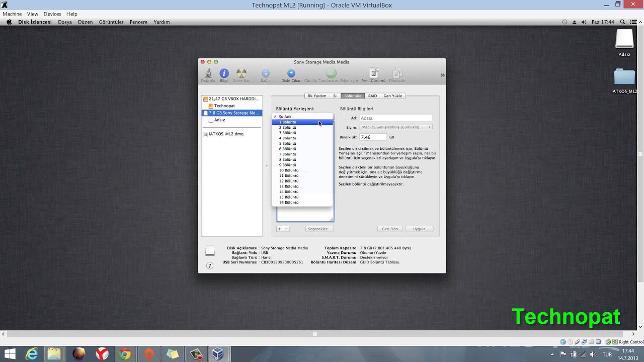Click the Doğrula microscope toolbar icon
The height and width of the screenshot is (362, 644).
click(x=208, y=74)
